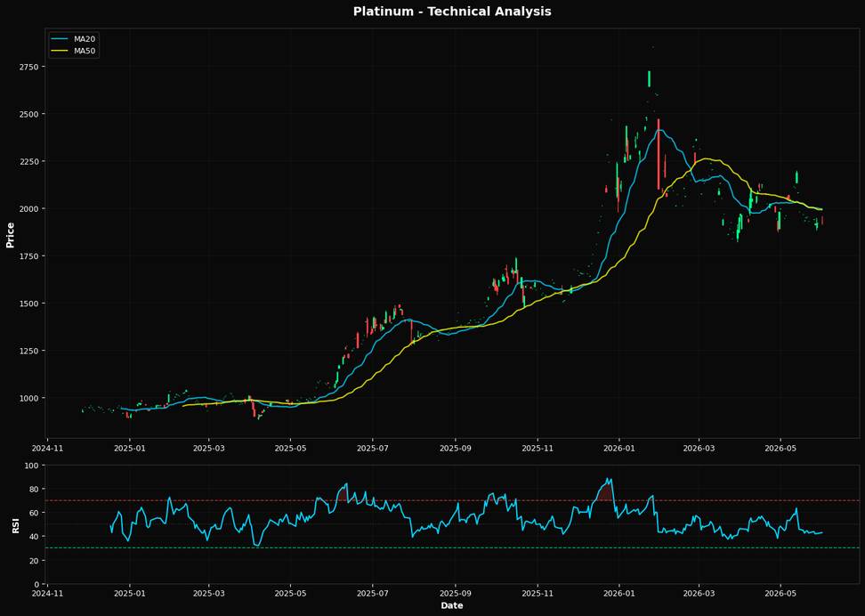Select the 1500 price tick label
Image resolution: width=865 pixels, height=616 pixels.
coord(28,304)
